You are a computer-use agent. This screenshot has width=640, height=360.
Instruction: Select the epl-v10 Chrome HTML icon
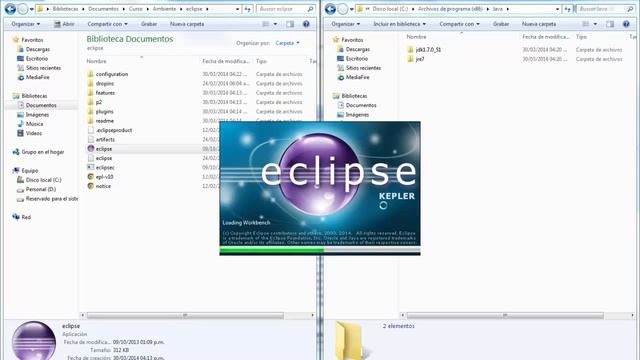click(91, 177)
